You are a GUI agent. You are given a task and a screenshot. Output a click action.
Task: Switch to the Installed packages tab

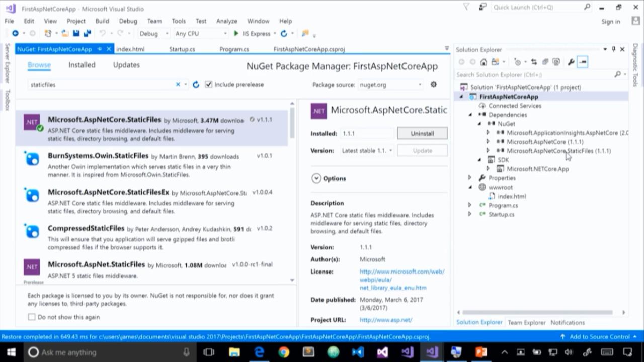click(x=82, y=65)
